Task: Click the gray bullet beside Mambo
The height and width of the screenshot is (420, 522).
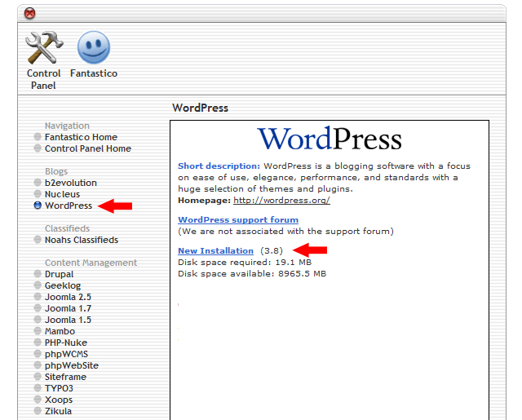Action: [38, 330]
